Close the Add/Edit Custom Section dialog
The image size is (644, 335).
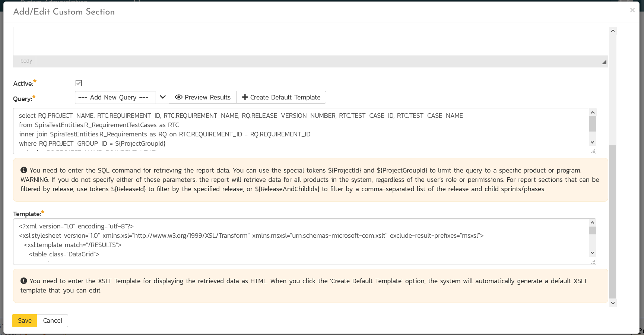(x=632, y=10)
